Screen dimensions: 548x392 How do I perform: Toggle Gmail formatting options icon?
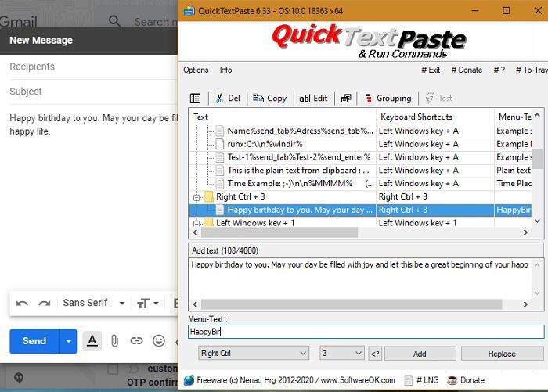click(92, 340)
